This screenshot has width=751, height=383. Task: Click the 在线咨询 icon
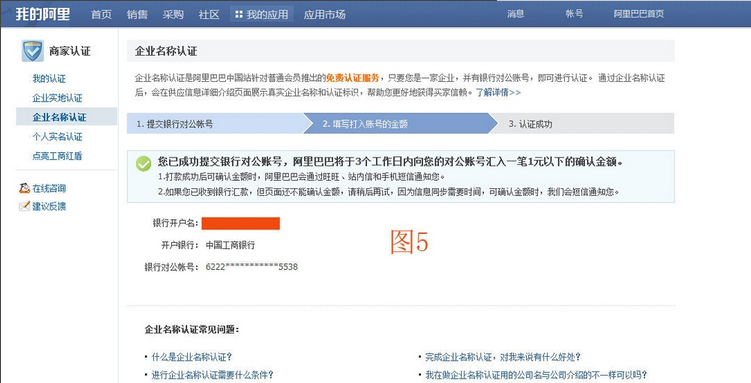[24, 188]
